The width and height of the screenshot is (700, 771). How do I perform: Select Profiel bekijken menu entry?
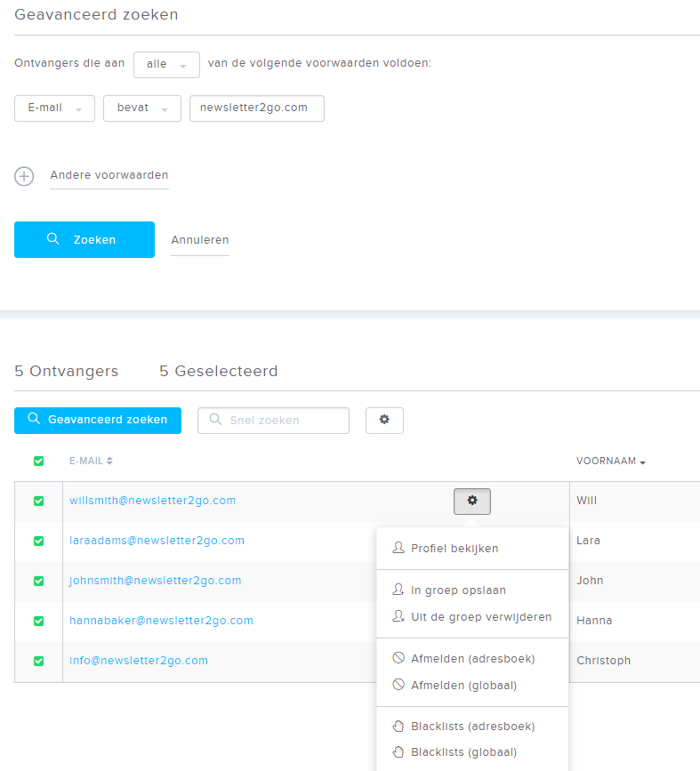[455, 549]
